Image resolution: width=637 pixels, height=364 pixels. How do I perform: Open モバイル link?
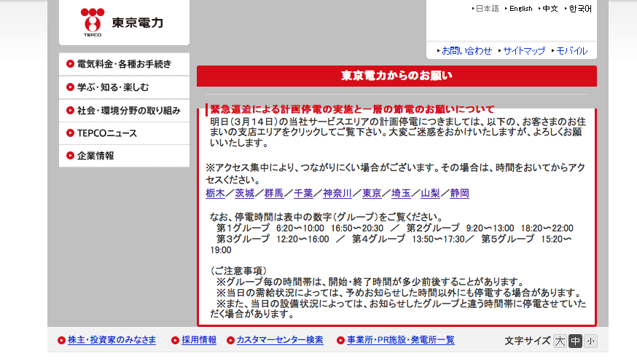click(571, 51)
